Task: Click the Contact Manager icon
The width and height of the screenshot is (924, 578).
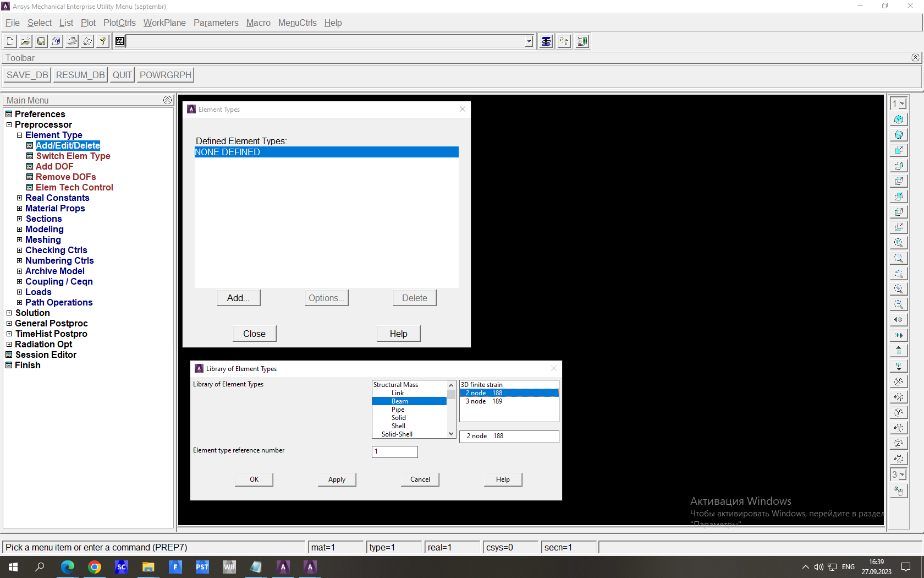Action: [583, 41]
